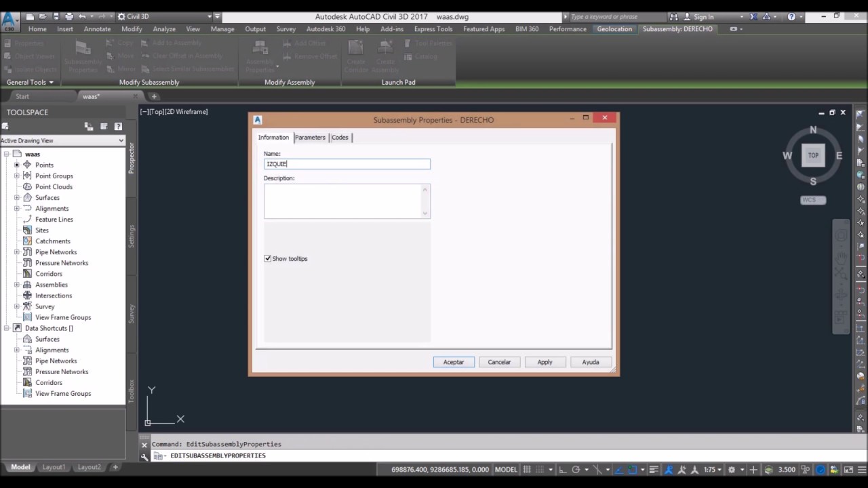
Task: Click the lineweight display icon in status bar
Action: 654,470
